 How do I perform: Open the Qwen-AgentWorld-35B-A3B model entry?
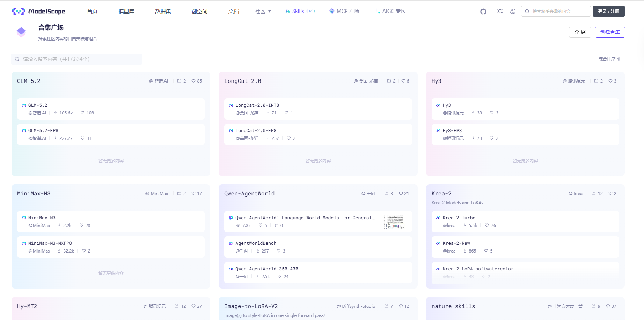coord(318,272)
